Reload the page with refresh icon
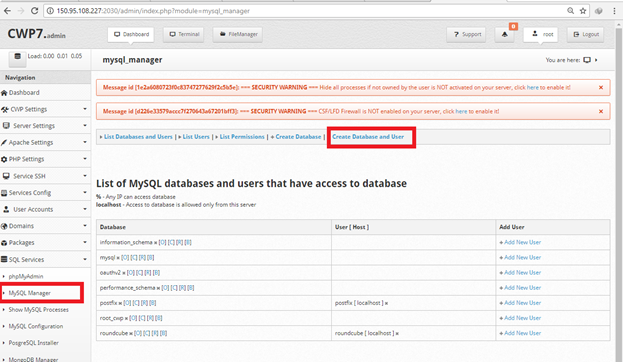 point(35,11)
